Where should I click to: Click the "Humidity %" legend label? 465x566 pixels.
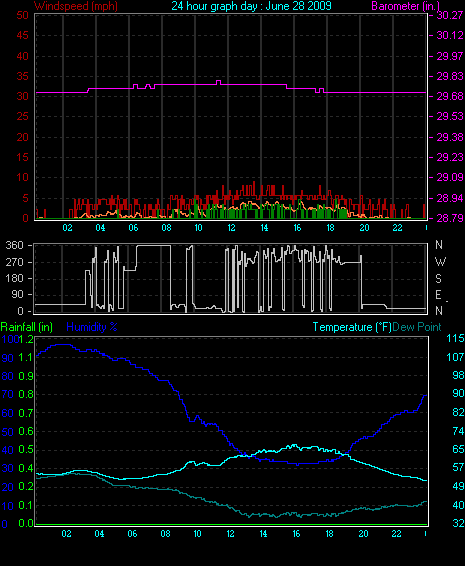92,327
